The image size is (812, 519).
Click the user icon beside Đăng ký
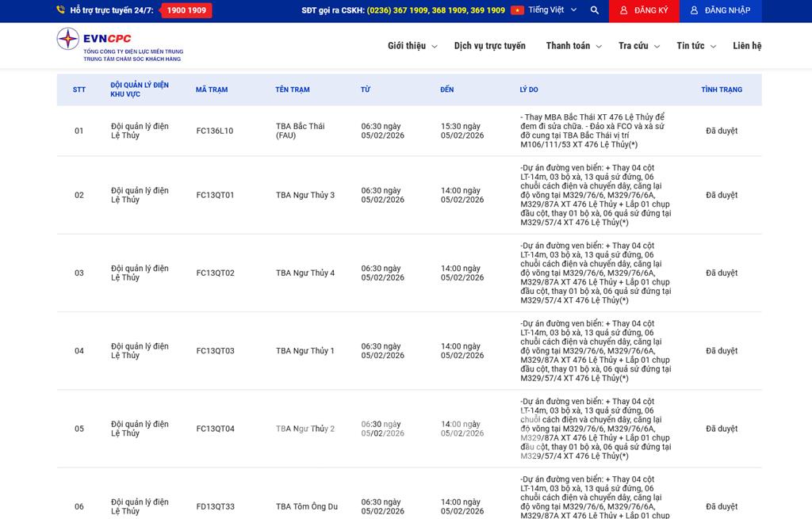(624, 10)
